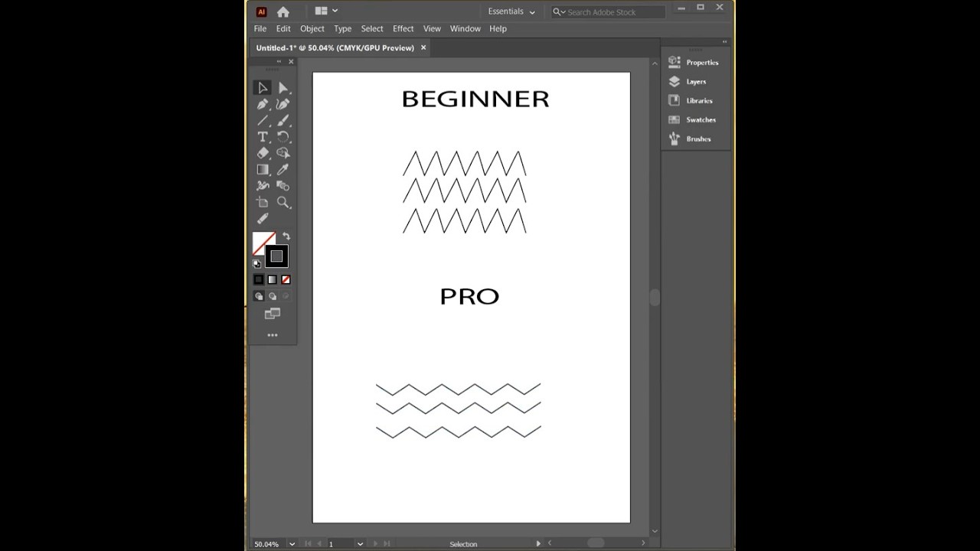980x551 pixels.
Task: Go to last artboard button
Action: tap(387, 544)
